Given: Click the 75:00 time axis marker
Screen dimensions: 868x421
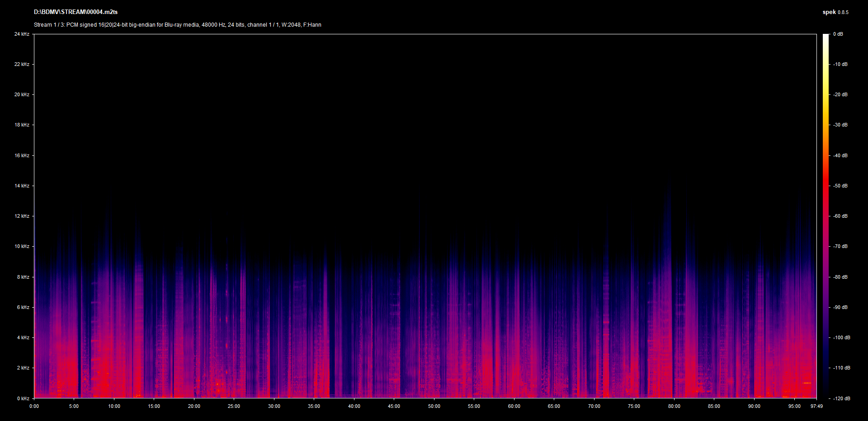Looking at the screenshot, I should coord(634,406).
